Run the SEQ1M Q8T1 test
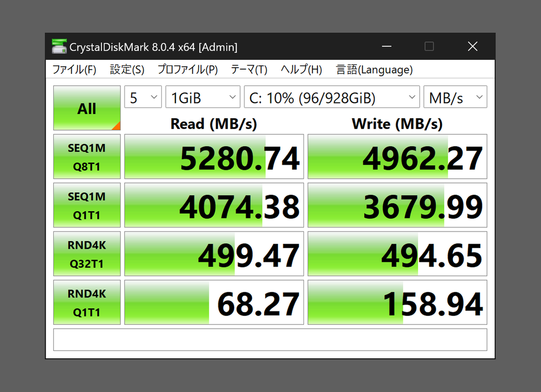 87,157
